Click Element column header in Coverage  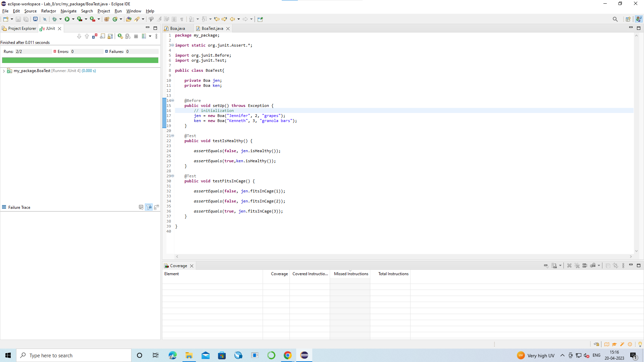(213, 274)
